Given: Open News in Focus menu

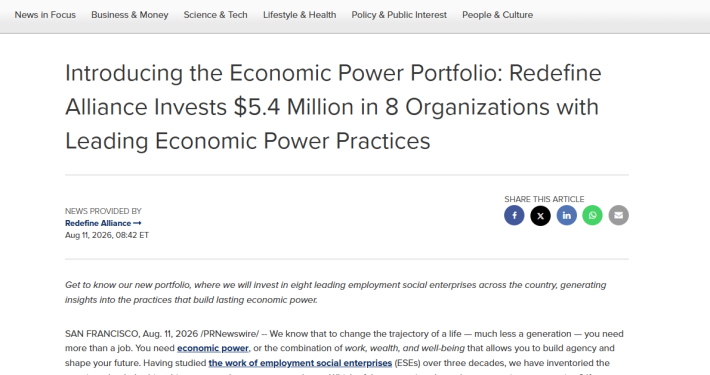Looking at the screenshot, I should 45,15.
